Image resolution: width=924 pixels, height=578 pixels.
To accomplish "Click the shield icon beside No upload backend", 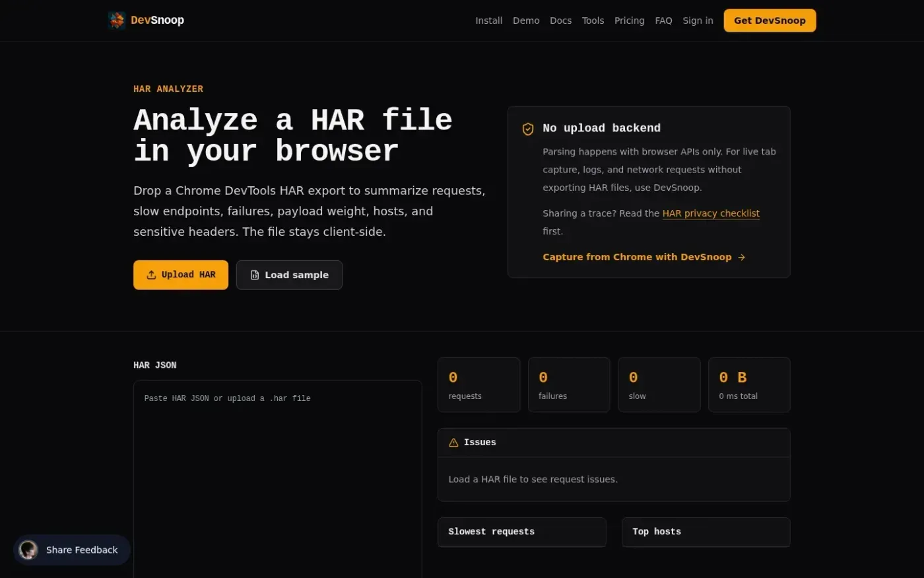I will [x=528, y=129].
